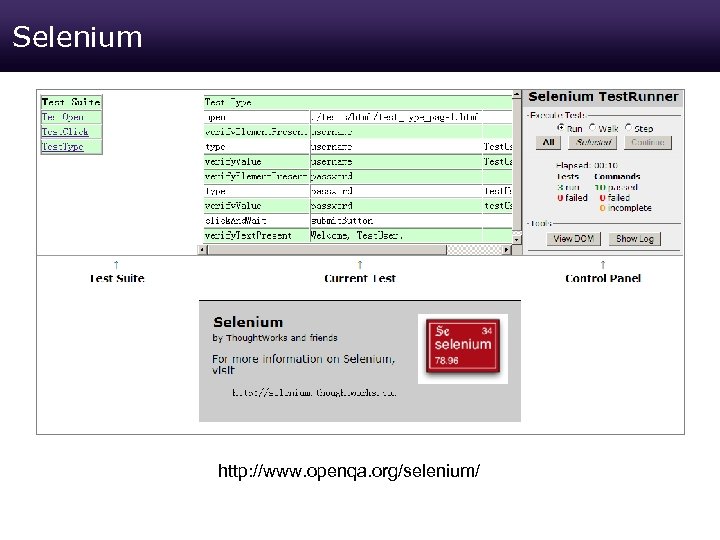Click 'by ThoughtWorks and friends' text
The image size is (720, 540).
pos(275,338)
